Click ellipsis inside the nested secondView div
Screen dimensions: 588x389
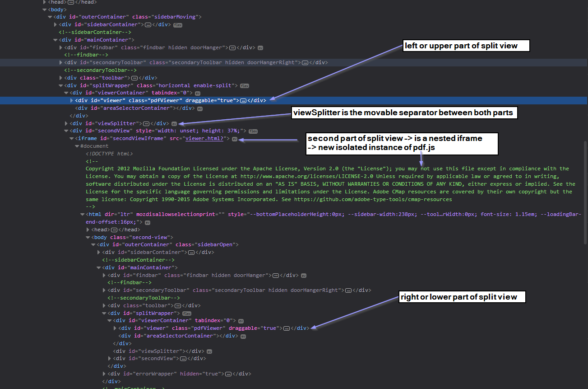[183, 359]
